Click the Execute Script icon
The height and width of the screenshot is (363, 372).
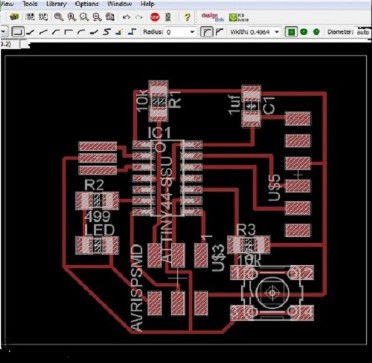[30, 17]
